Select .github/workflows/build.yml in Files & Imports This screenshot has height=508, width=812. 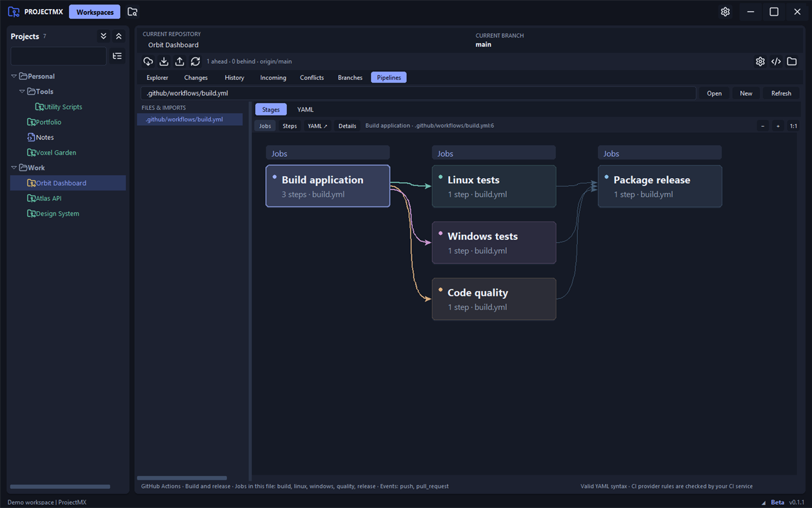[190, 119]
